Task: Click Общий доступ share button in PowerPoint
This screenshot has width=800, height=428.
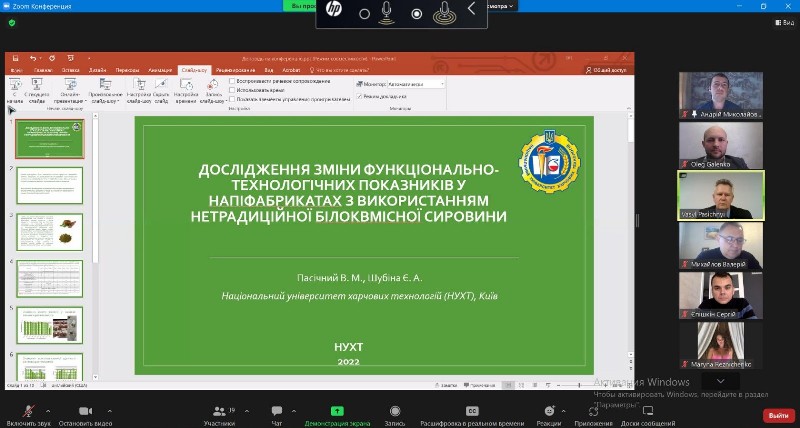Action: click(607, 70)
